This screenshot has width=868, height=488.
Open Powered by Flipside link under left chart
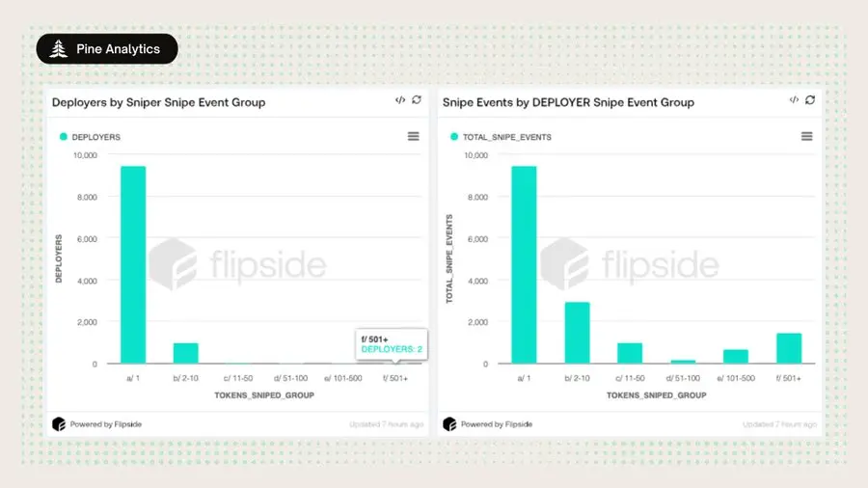106,424
